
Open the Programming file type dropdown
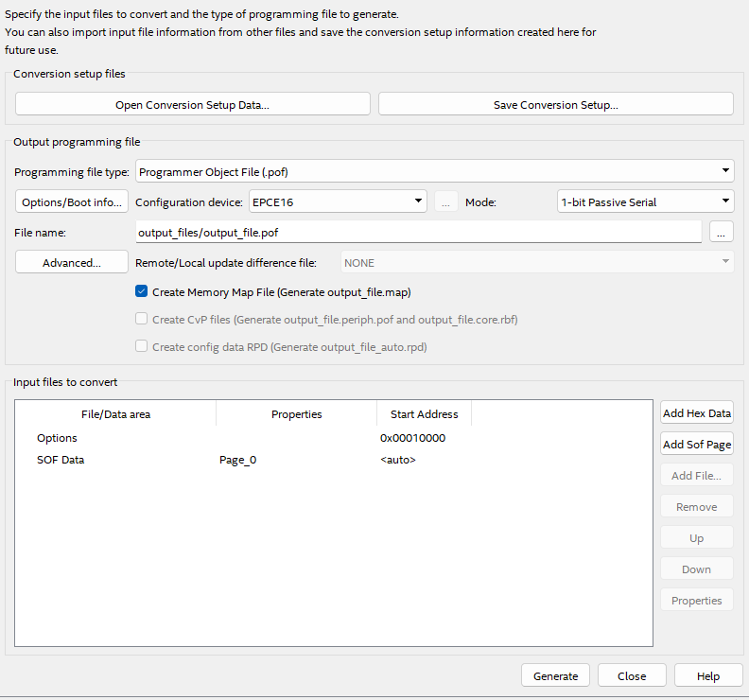point(435,171)
